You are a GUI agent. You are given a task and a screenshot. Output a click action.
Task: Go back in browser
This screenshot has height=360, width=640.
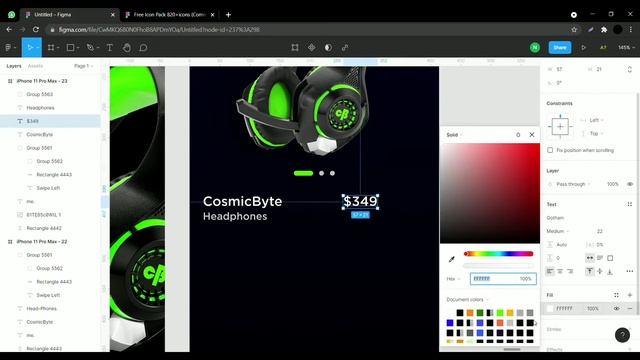click(x=9, y=29)
